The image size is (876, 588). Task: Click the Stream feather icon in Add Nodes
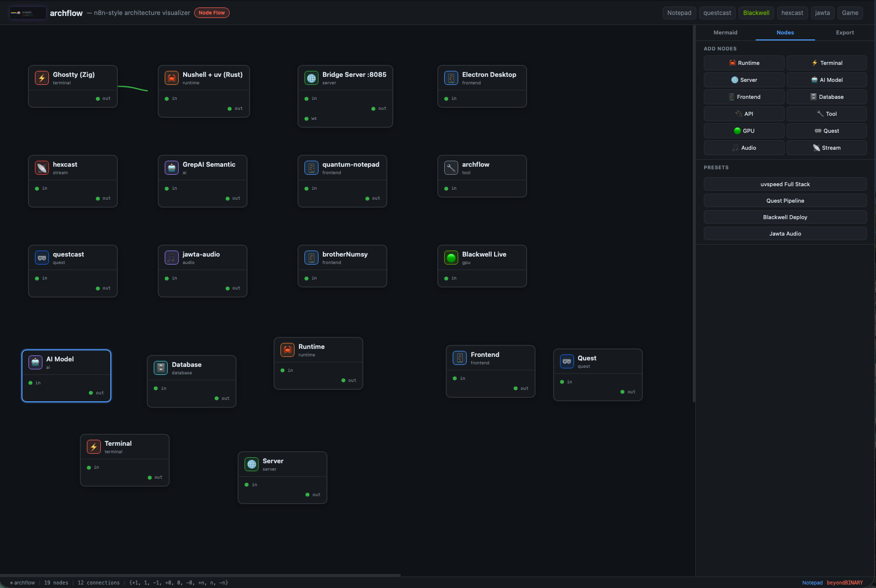[x=816, y=148]
